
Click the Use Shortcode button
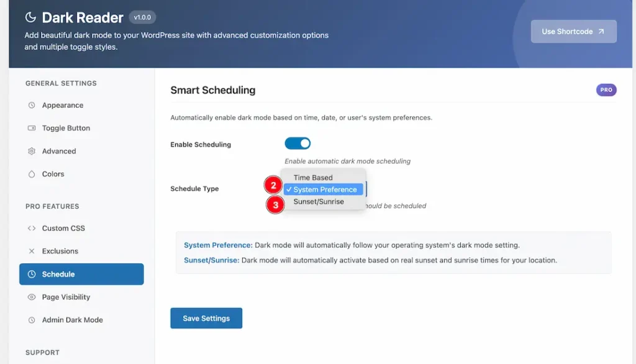click(x=573, y=31)
